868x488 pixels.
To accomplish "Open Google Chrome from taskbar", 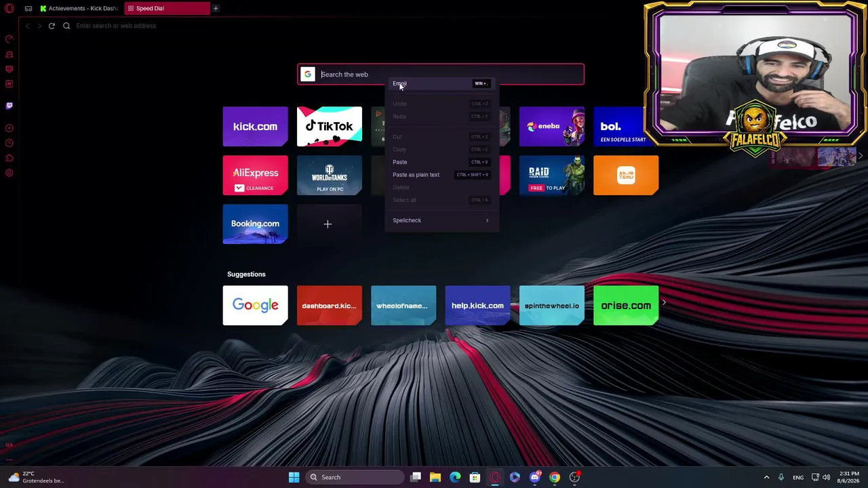I will pos(555,477).
